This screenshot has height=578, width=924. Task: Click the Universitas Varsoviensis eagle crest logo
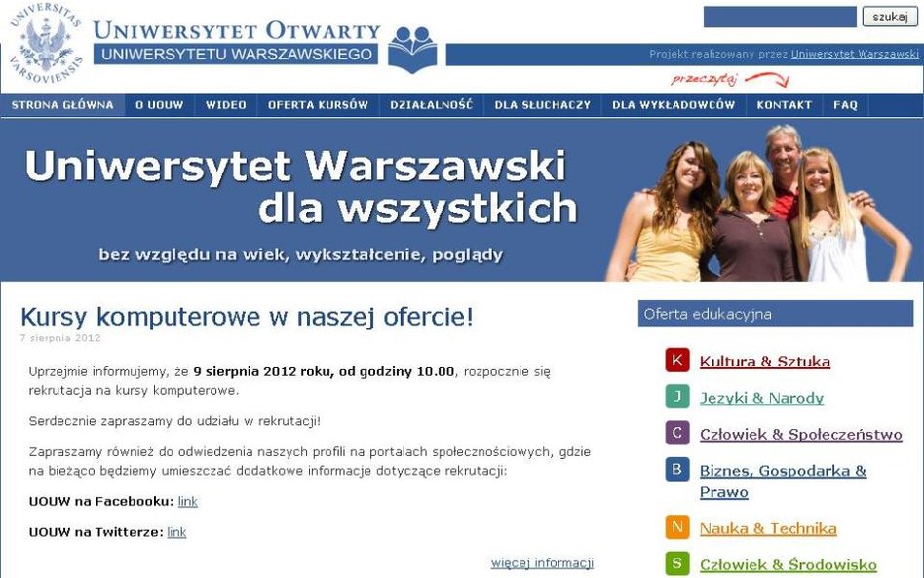45,43
